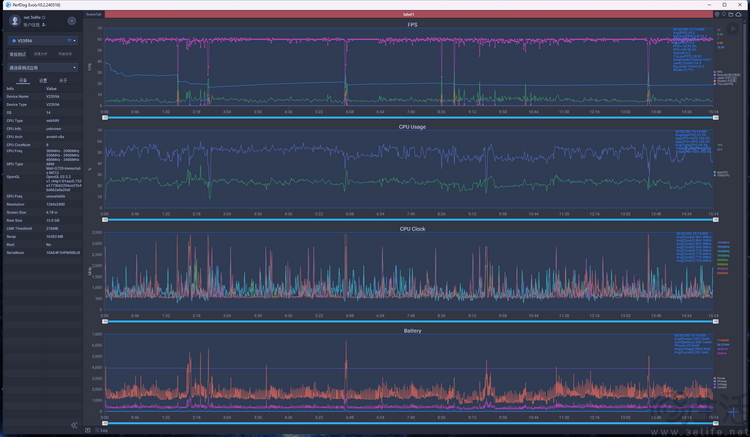Open the V2359A device selection dropdown
The image size is (750, 437).
43,41
